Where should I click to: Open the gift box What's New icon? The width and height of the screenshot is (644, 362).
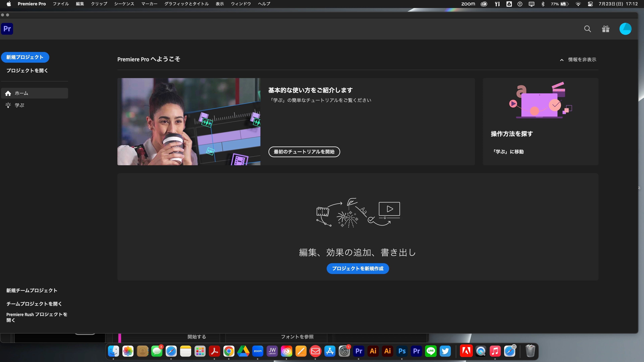point(605,29)
